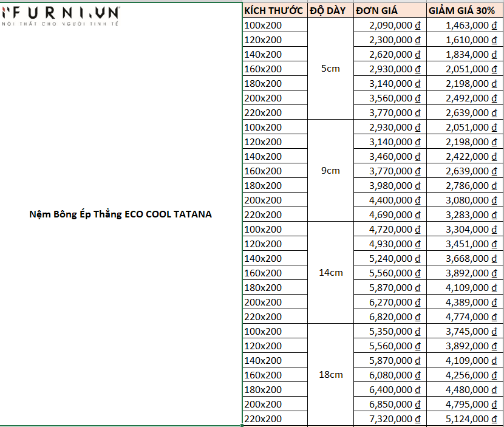Select the KÍCH THƯỚC header cell
Screen dimensions: 504x427
[275, 10]
